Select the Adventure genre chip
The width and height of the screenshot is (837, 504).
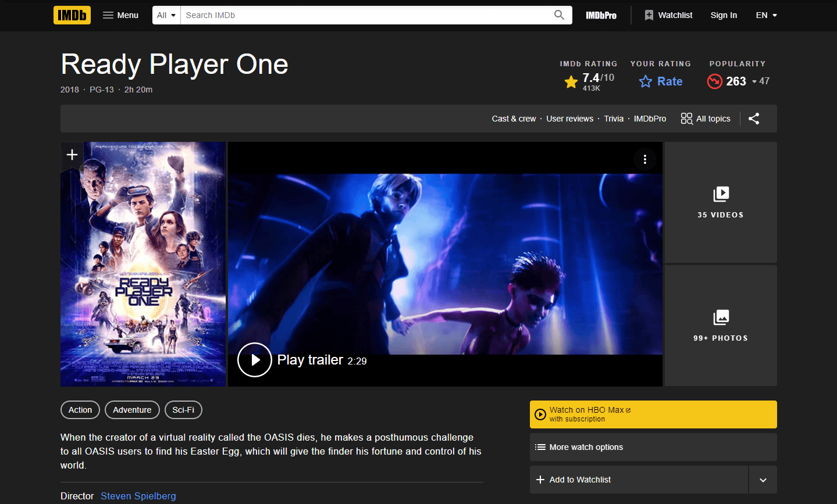tap(132, 410)
